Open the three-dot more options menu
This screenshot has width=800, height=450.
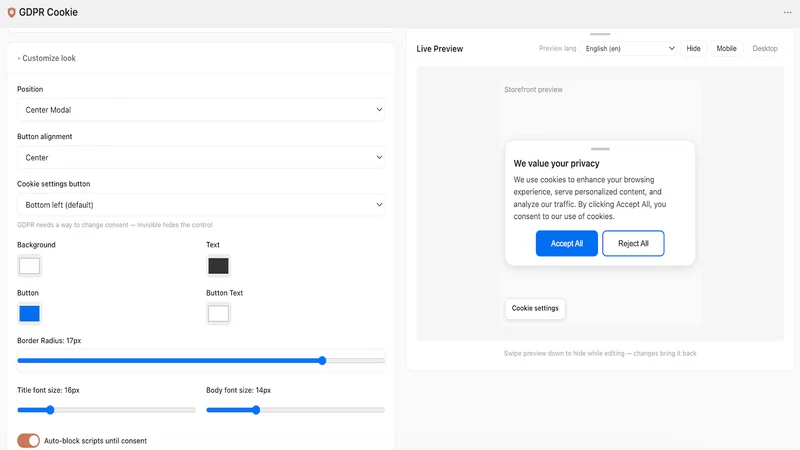point(787,12)
